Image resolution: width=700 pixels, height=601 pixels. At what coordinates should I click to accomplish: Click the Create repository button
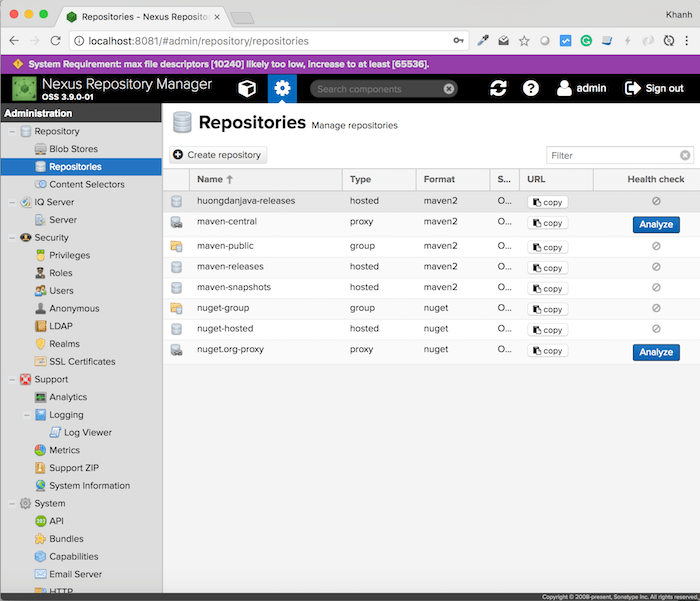tap(218, 155)
